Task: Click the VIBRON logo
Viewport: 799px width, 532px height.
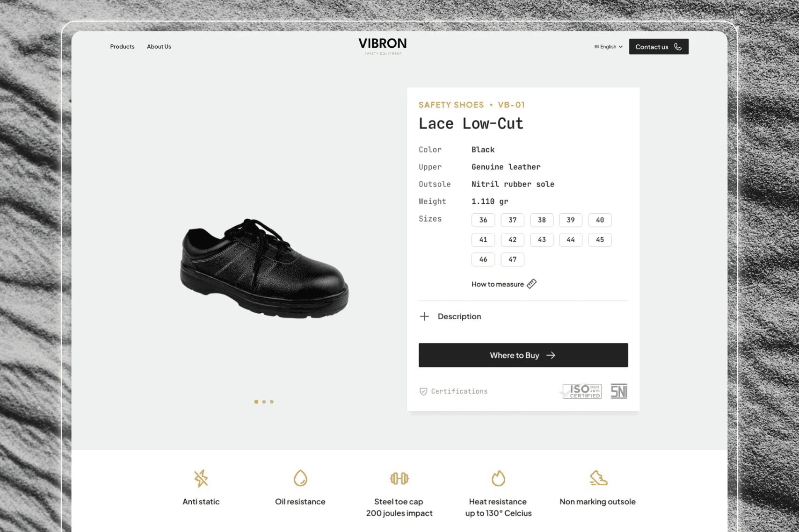Action: point(383,46)
